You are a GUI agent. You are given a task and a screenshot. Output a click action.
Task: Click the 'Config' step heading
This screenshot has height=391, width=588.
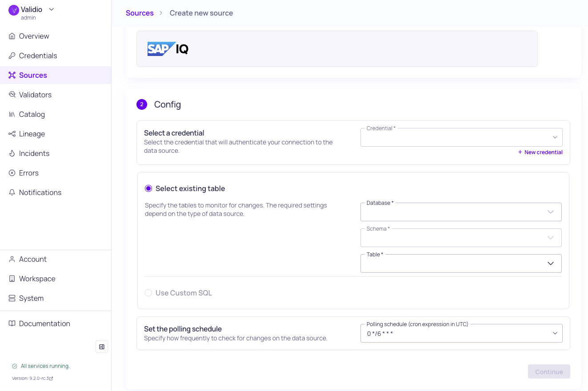pos(168,104)
